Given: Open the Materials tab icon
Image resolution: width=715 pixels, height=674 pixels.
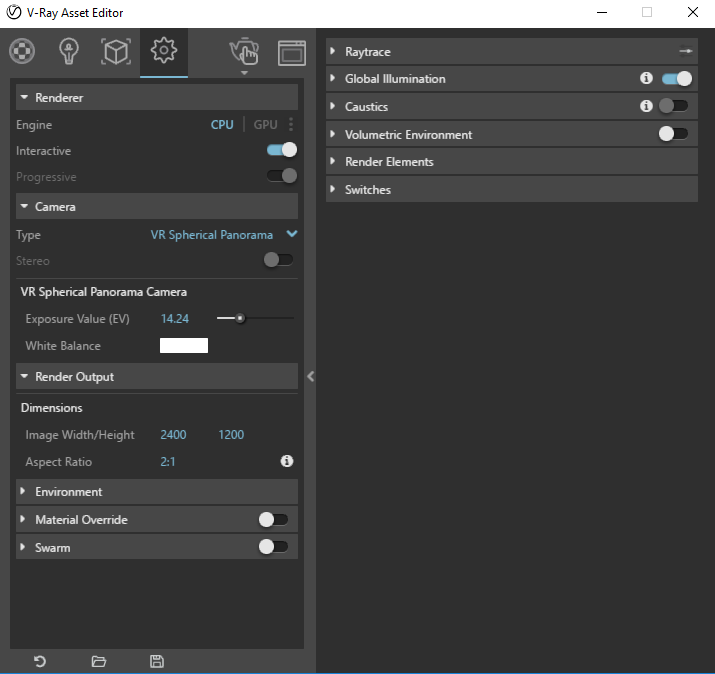Looking at the screenshot, I should tap(22, 51).
